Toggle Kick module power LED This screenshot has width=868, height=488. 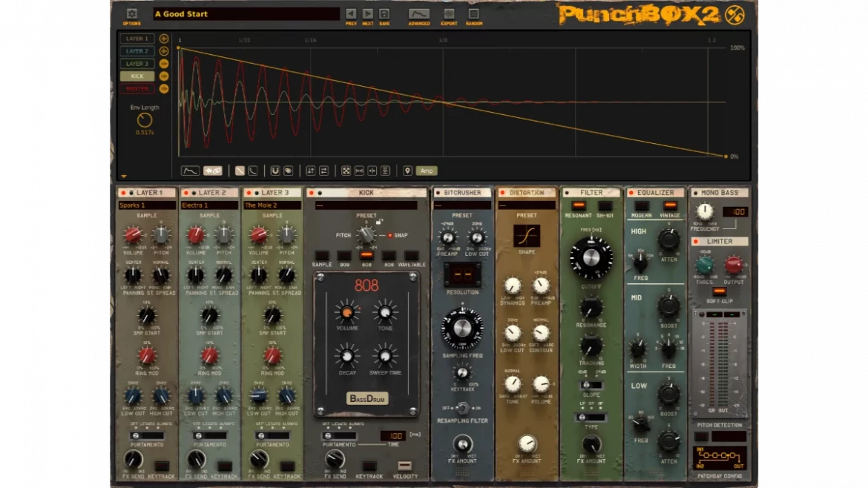point(312,193)
